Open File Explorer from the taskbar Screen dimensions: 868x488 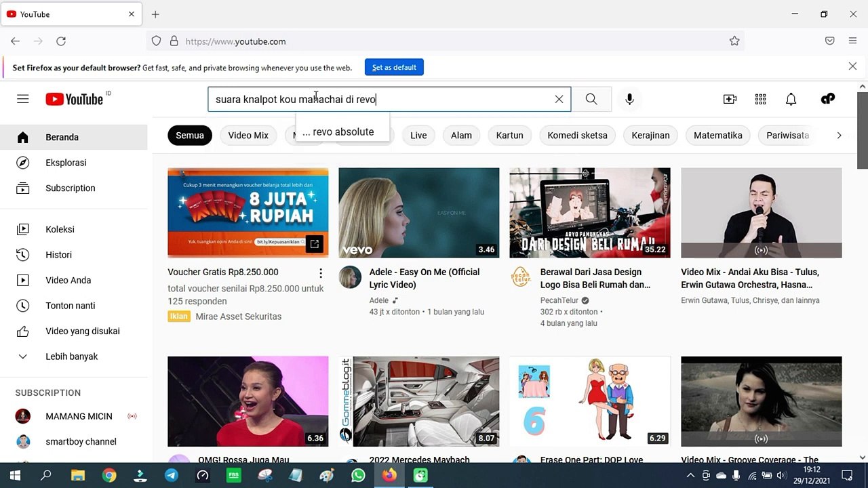point(78,475)
